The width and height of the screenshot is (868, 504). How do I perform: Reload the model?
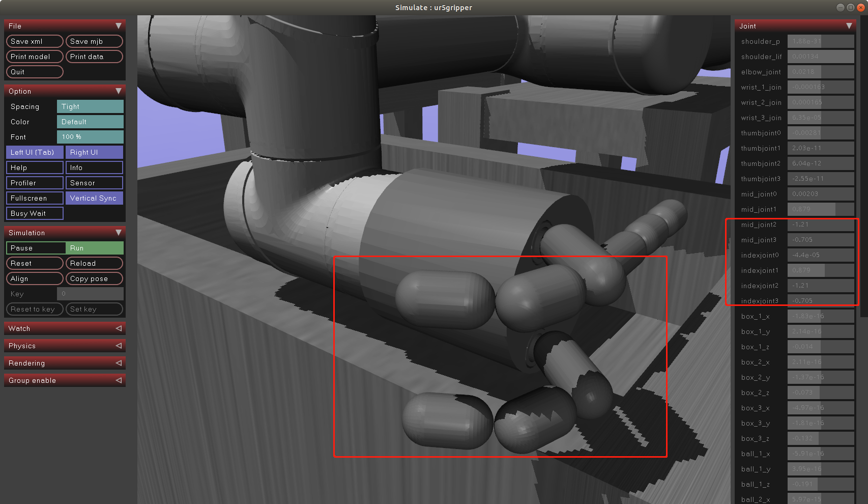coord(94,263)
